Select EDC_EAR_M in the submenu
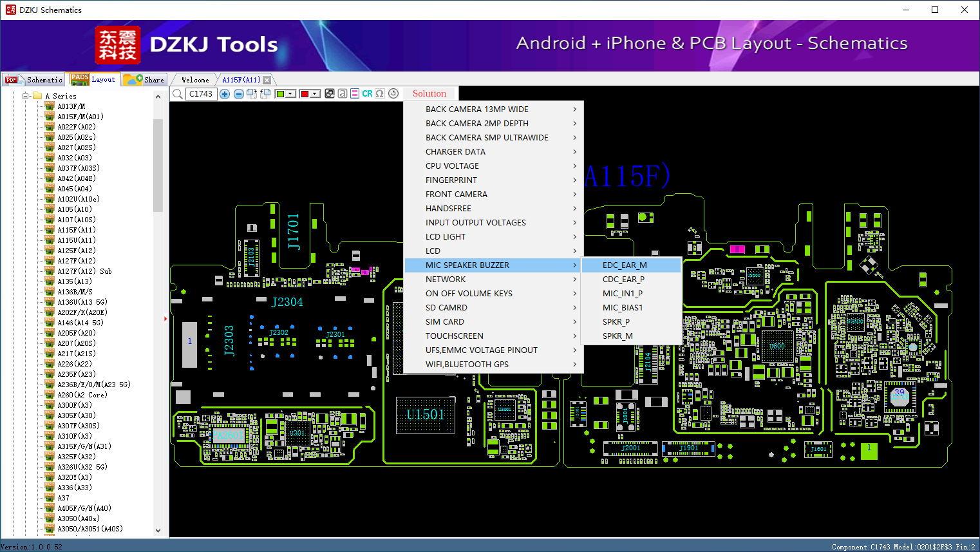The height and width of the screenshot is (552, 980). [631, 265]
